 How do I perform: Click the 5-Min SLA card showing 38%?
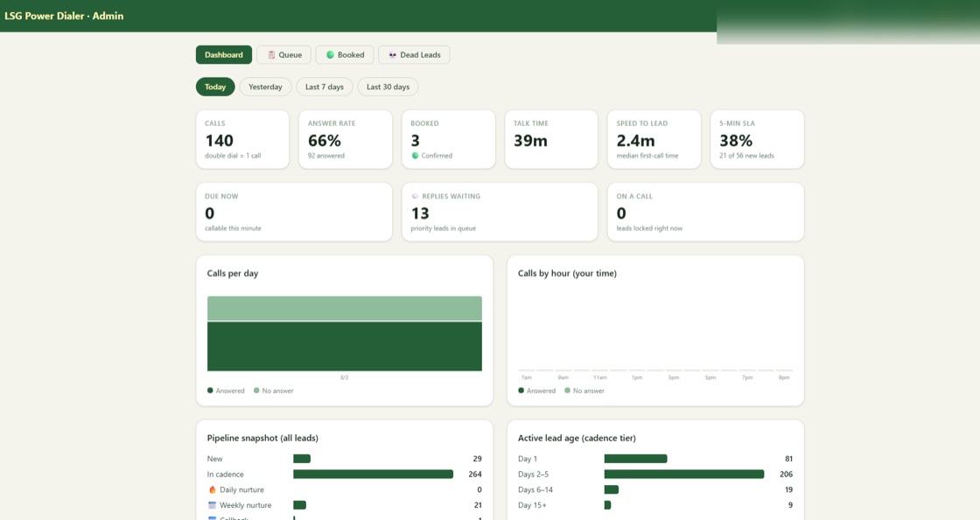point(757,139)
